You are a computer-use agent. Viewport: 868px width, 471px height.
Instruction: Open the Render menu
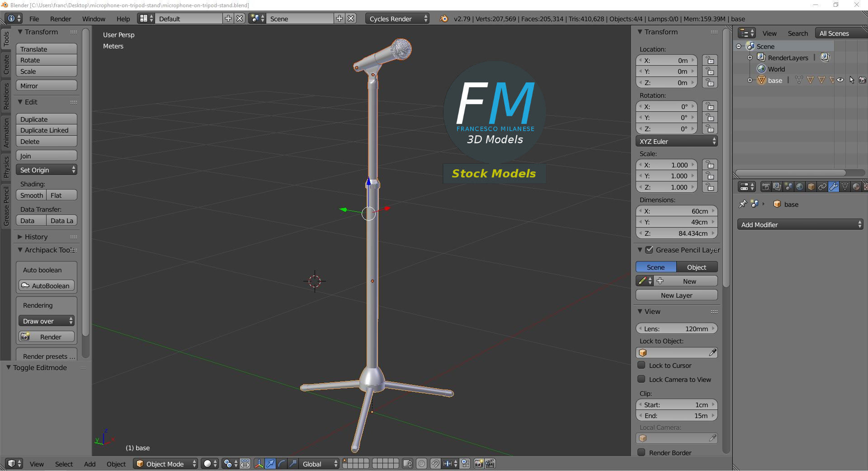tap(61, 19)
